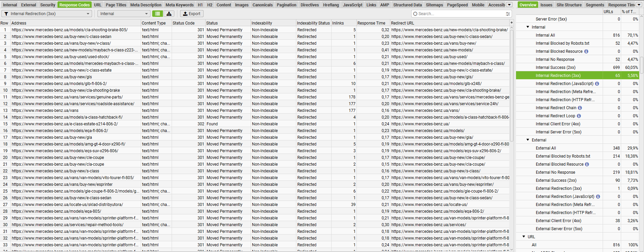644x252 pixels.
Task: Sort by the Response Time column header
Action: point(373,23)
